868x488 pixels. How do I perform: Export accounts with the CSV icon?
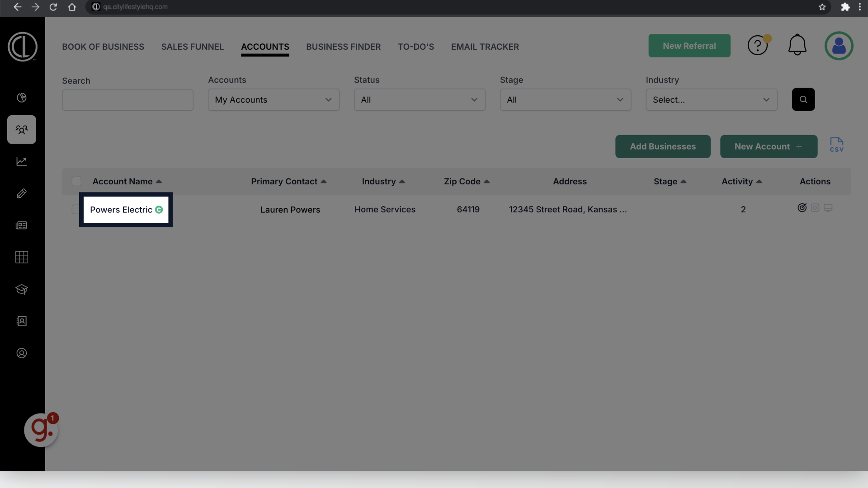(836, 145)
